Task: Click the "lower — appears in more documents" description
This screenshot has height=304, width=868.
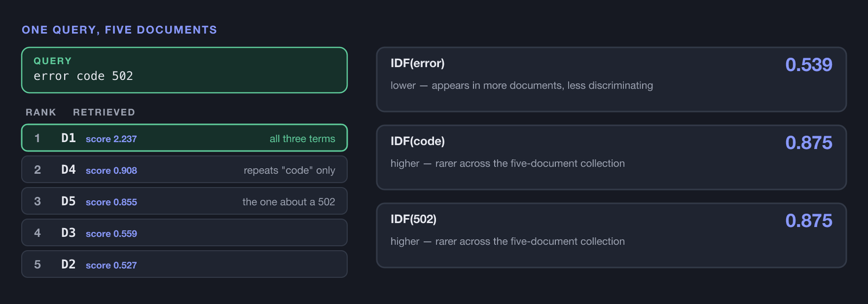Action: coord(522,85)
